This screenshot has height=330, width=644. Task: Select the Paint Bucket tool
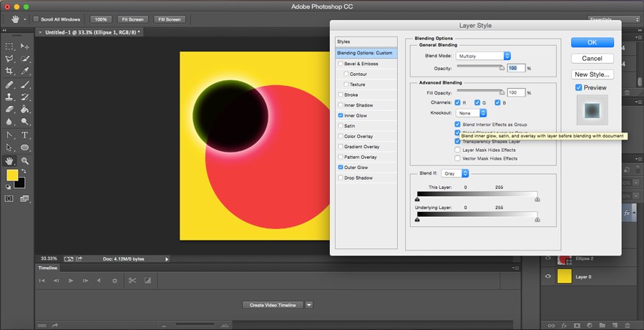click(x=24, y=110)
